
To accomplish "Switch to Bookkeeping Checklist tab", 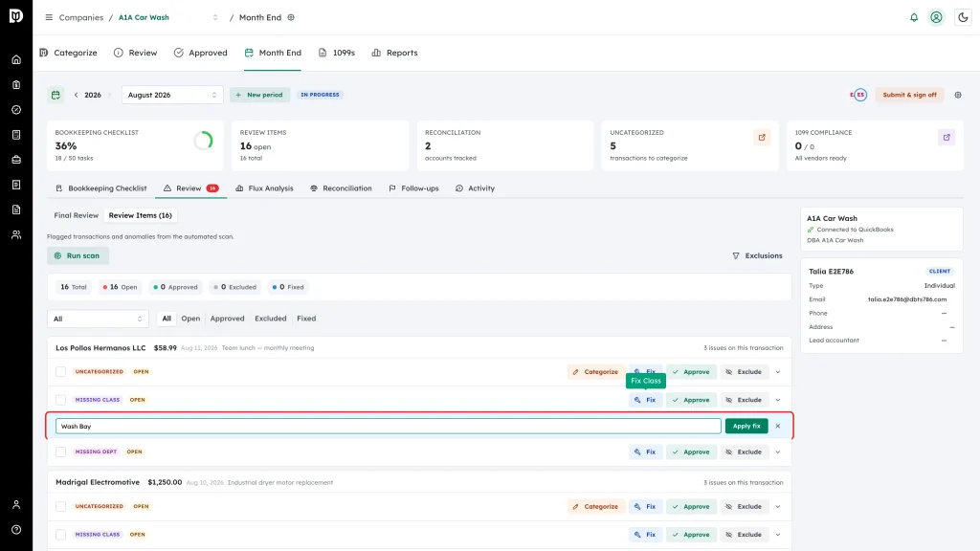I will point(101,188).
